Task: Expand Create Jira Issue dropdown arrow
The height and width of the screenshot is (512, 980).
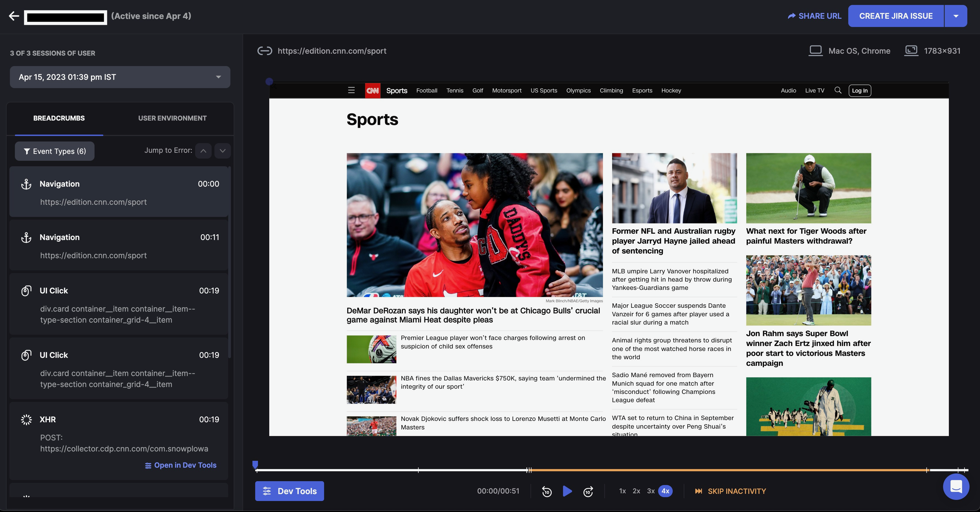Action: click(x=956, y=16)
